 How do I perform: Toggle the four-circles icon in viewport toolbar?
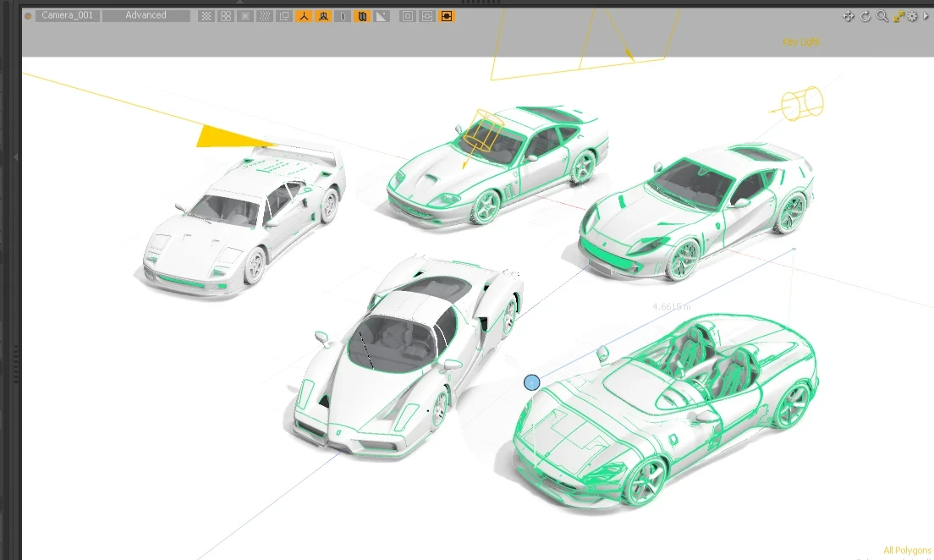225,16
